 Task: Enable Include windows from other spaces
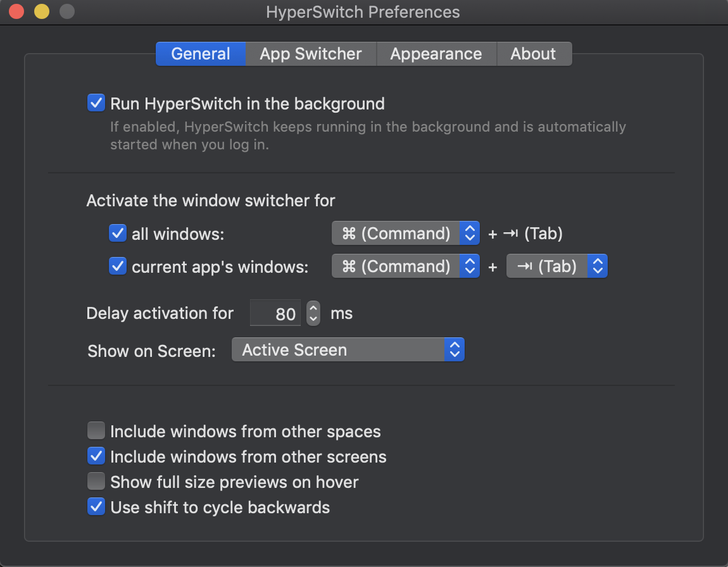coord(96,430)
